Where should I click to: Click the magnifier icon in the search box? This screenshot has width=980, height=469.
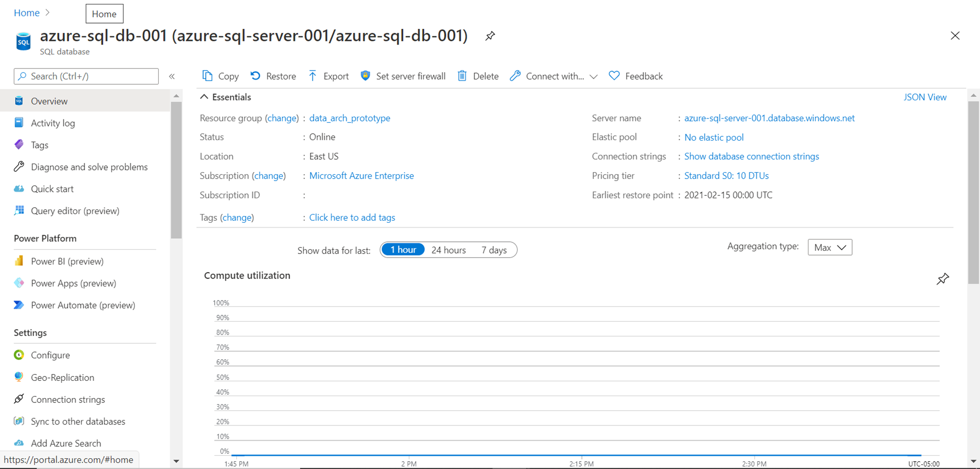tap(22, 76)
